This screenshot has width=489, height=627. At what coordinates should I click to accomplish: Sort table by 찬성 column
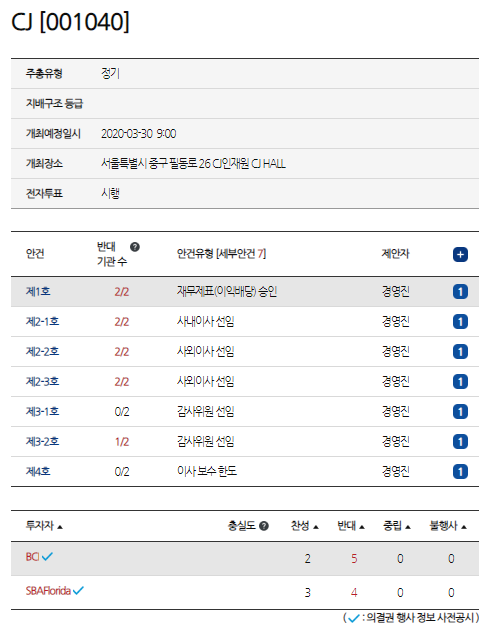coord(304,526)
